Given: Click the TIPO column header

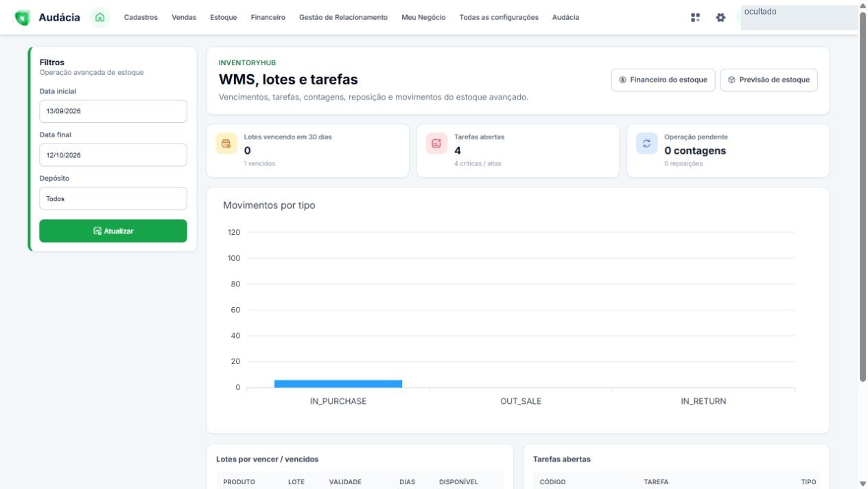Looking at the screenshot, I should [x=808, y=482].
